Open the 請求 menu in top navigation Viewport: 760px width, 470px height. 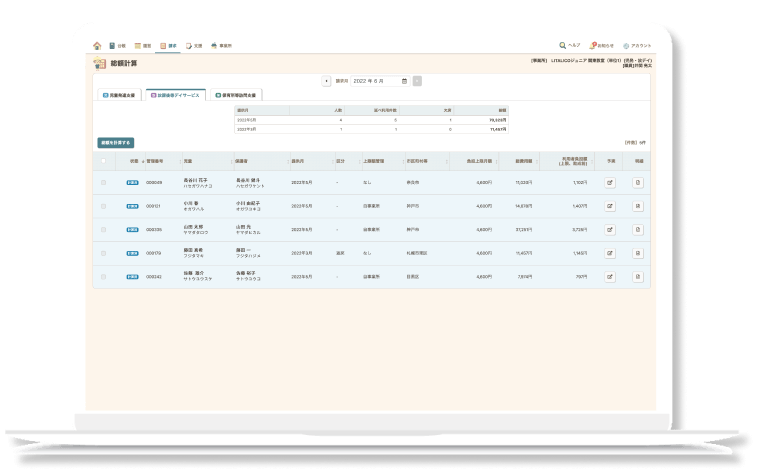[x=168, y=45]
